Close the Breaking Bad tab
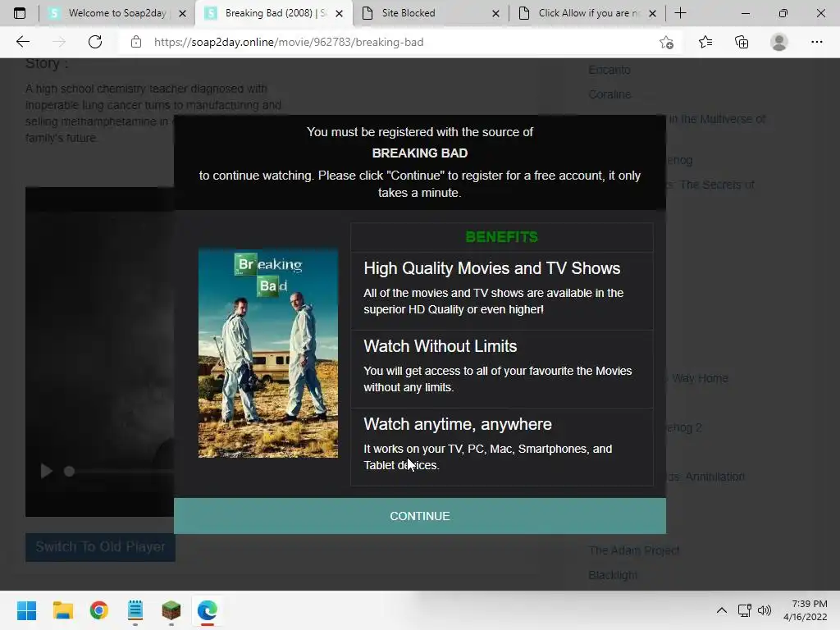Screen dimensions: 840x630 (339, 13)
